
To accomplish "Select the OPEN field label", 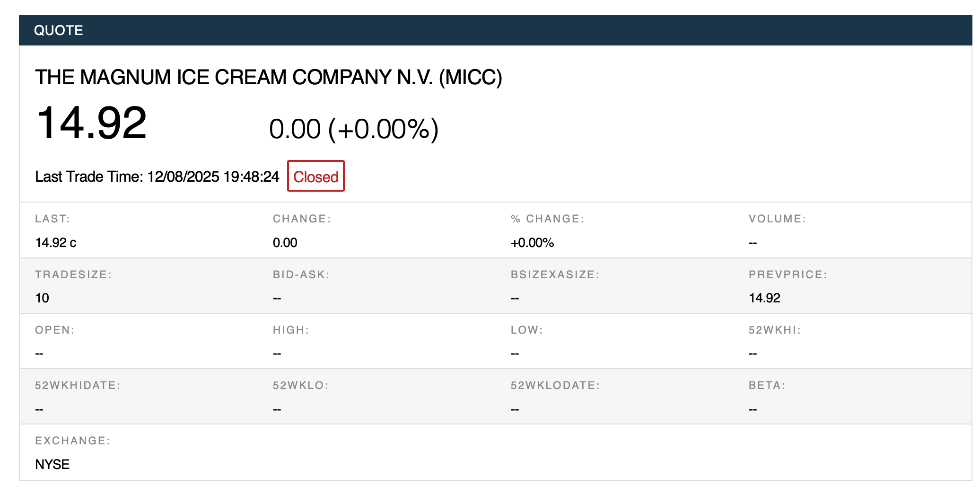I will (x=55, y=330).
